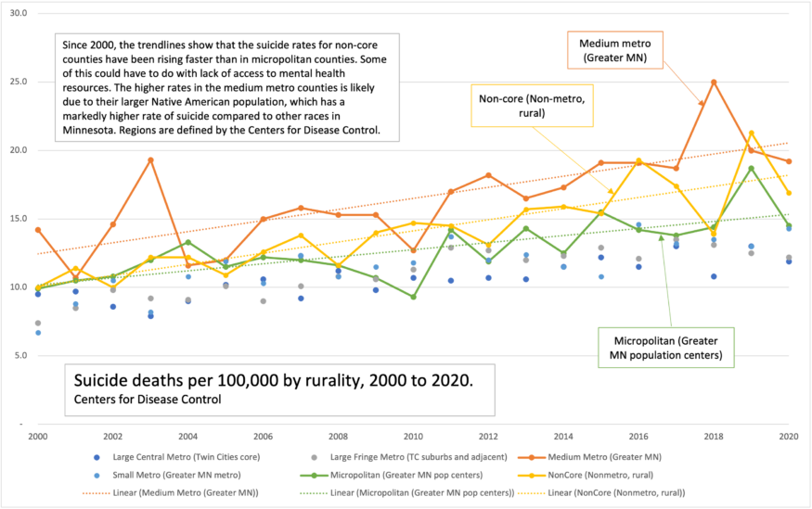Click the orange Medium Metro point at 2000

click(38, 230)
